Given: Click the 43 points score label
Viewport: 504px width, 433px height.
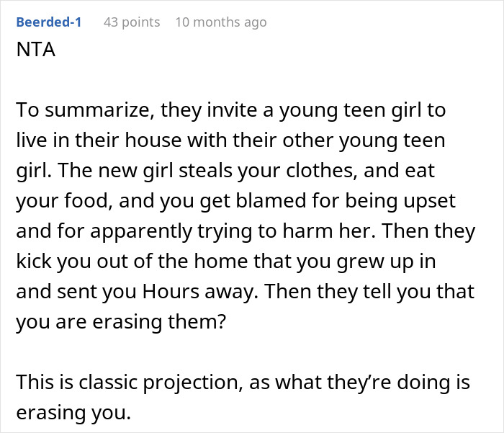Looking at the screenshot, I should click(132, 22).
